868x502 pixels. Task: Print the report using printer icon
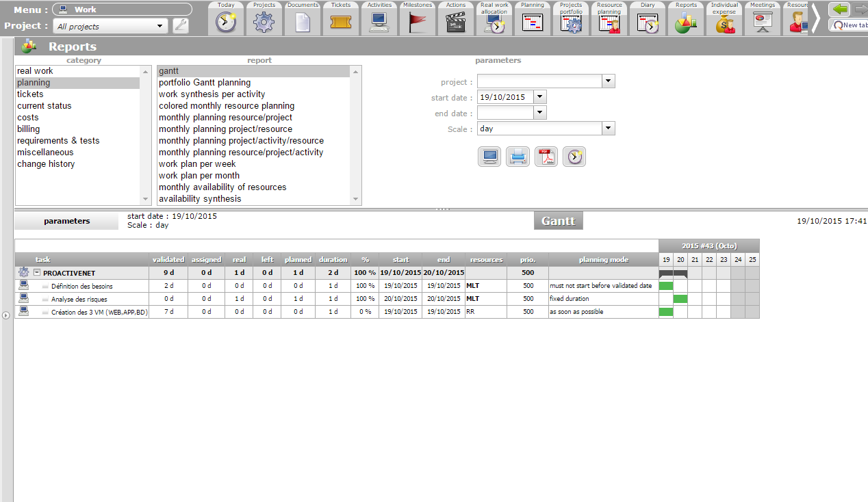(x=518, y=157)
